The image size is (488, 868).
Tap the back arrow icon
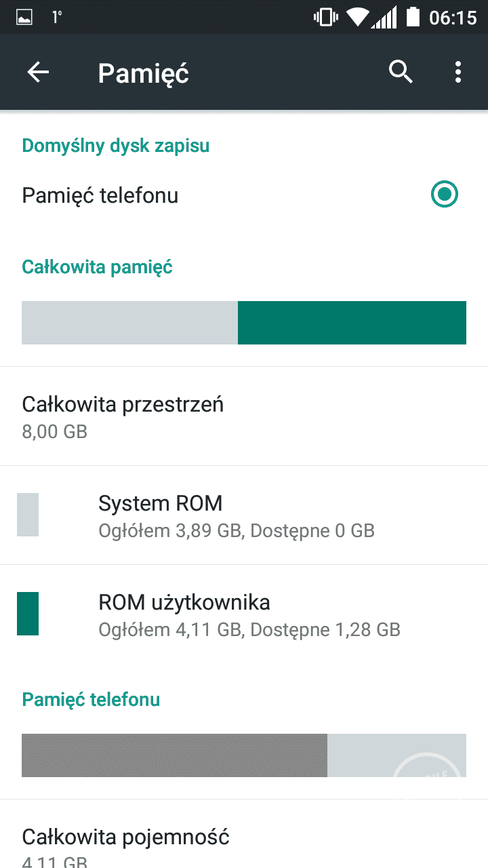click(38, 73)
